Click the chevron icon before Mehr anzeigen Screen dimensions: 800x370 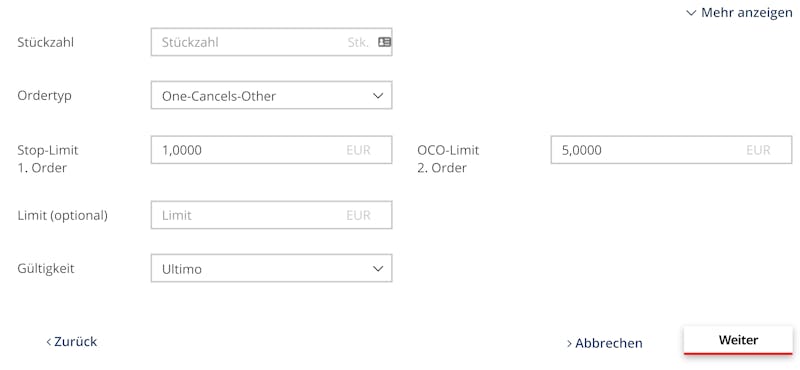click(x=691, y=13)
